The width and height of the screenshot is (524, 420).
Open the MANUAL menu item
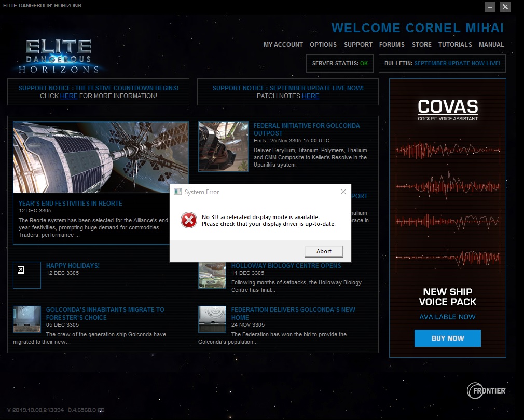click(491, 45)
